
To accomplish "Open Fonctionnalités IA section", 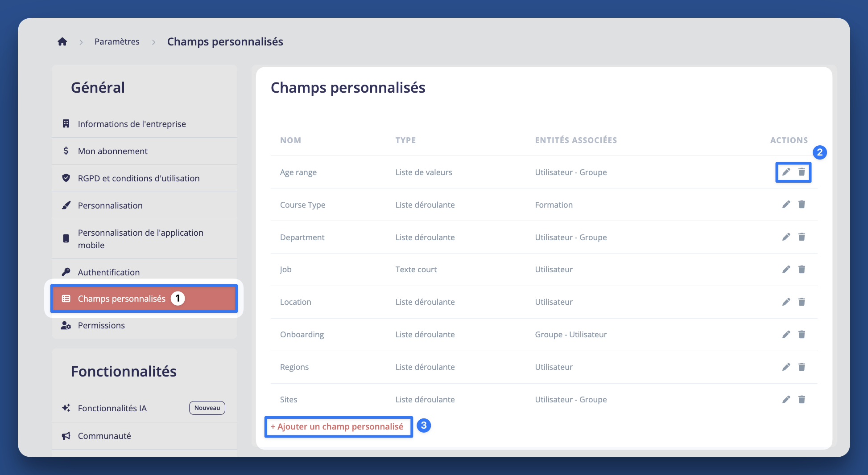I will tap(145, 408).
